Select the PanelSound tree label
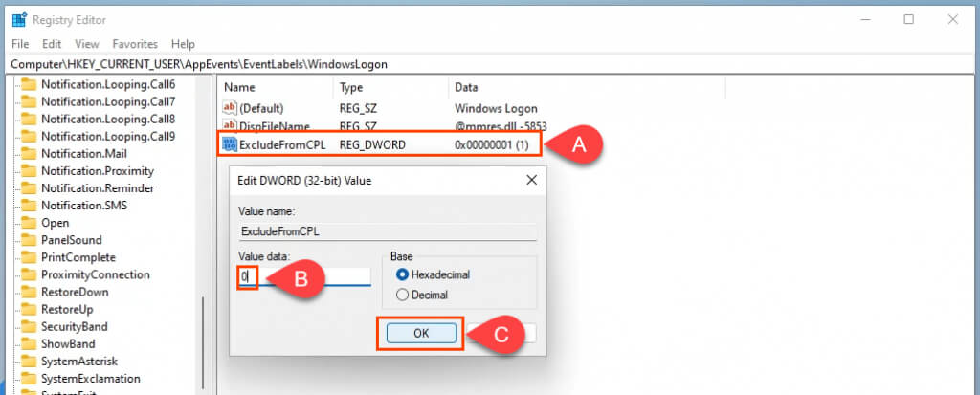This screenshot has height=395, width=980. (x=71, y=240)
